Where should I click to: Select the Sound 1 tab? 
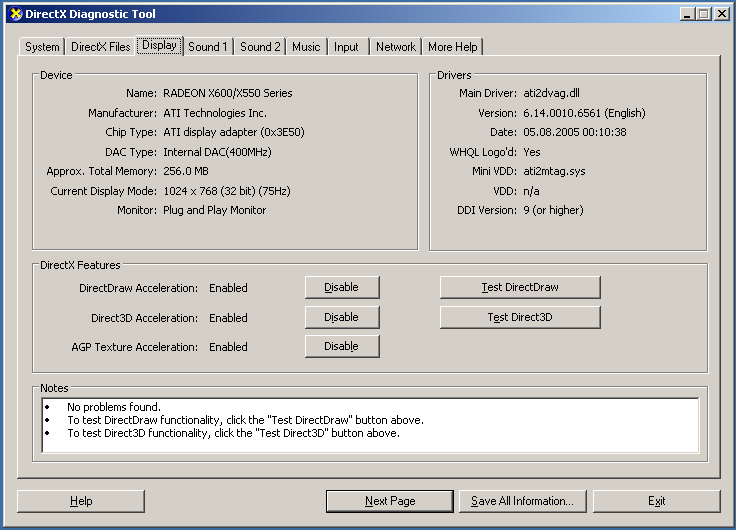208,47
